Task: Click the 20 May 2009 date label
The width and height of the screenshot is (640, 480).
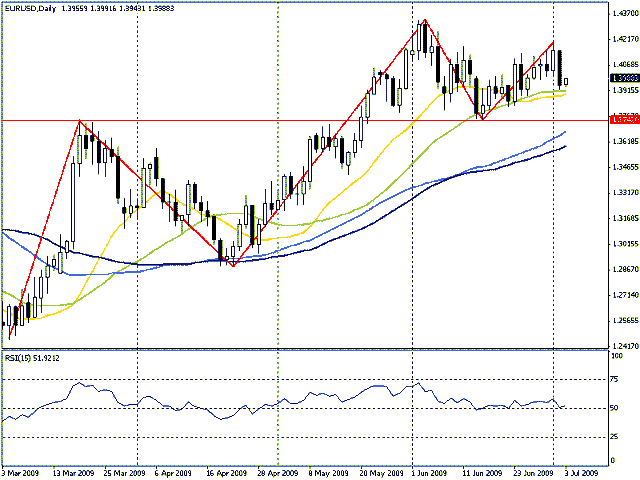Action: (x=381, y=473)
